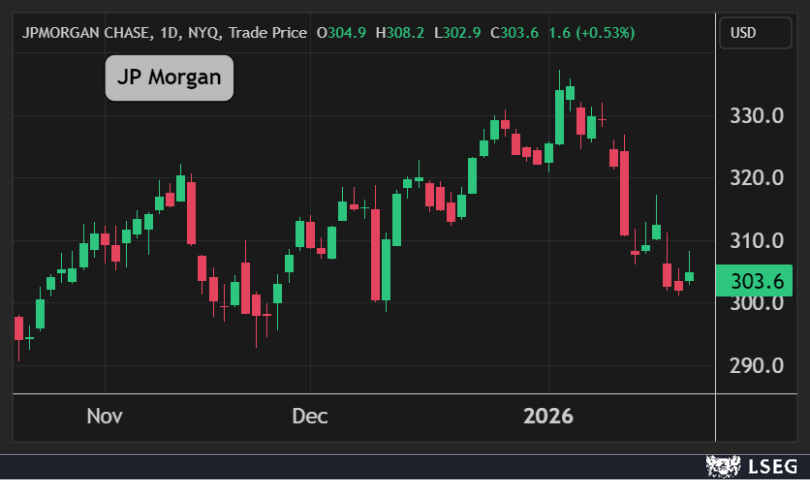Screen dimensions: 810x480
Task: Select the Dec label on time axis
Action: (309, 416)
